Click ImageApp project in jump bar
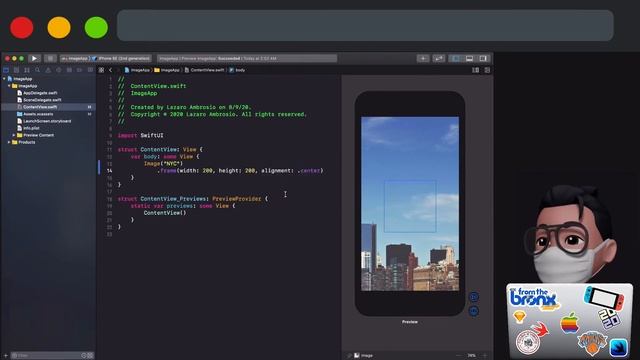640x360 pixels. 137,70
